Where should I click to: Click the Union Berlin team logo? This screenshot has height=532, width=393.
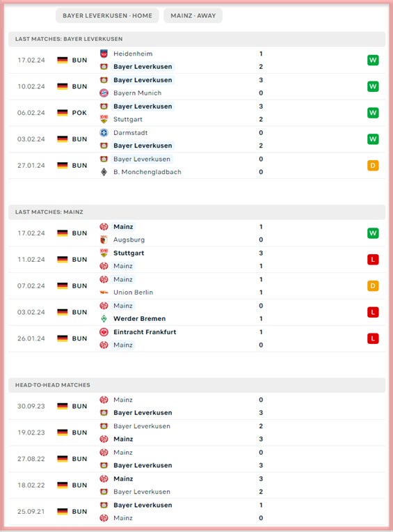coord(104,292)
